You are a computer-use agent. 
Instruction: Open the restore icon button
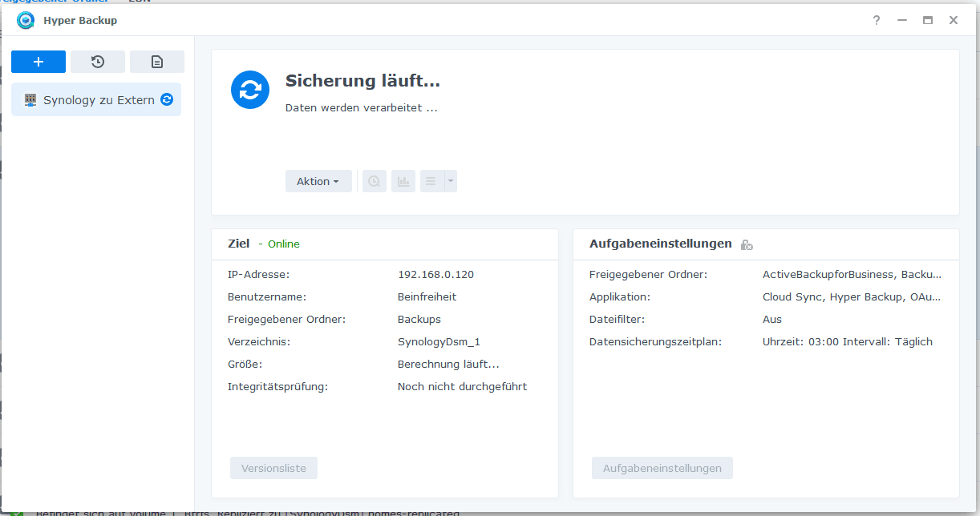click(x=98, y=62)
